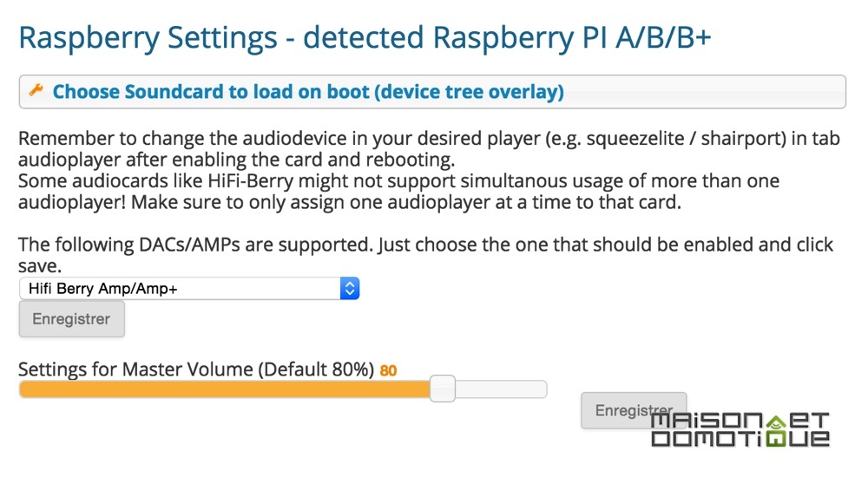Click The following DACs/AMPs are supported text

pos(425,255)
